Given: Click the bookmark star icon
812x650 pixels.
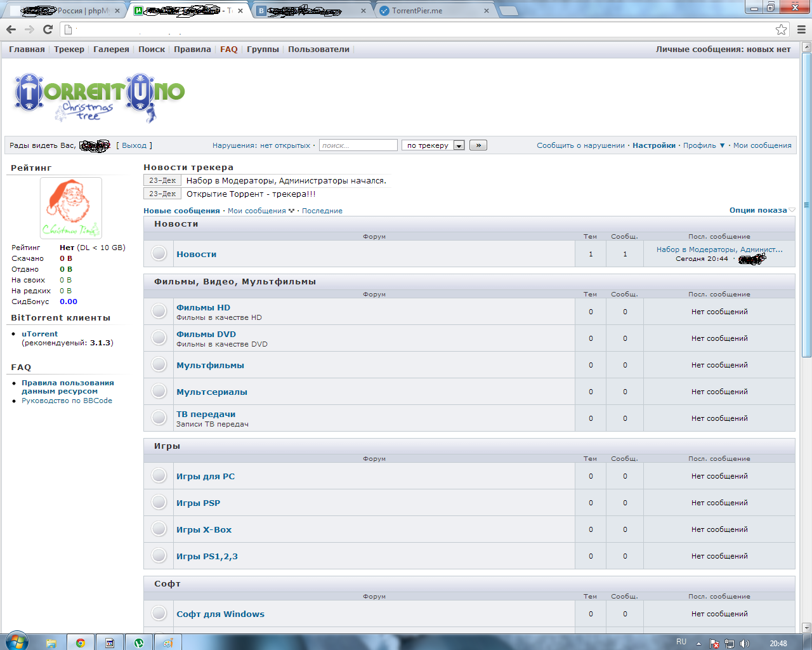Looking at the screenshot, I should [781, 29].
